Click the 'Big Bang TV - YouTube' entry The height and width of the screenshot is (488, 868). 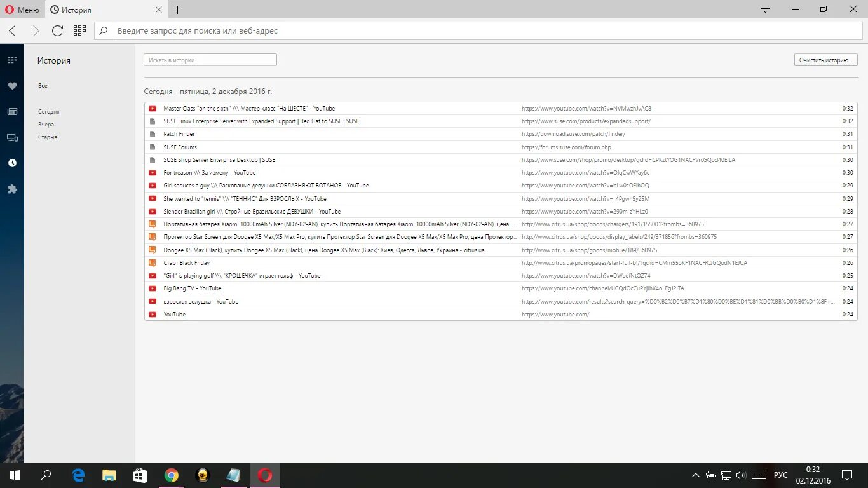tap(501, 288)
